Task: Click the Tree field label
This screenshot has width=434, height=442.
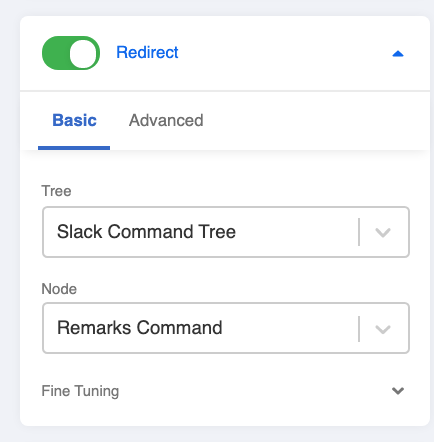Action: (x=56, y=191)
